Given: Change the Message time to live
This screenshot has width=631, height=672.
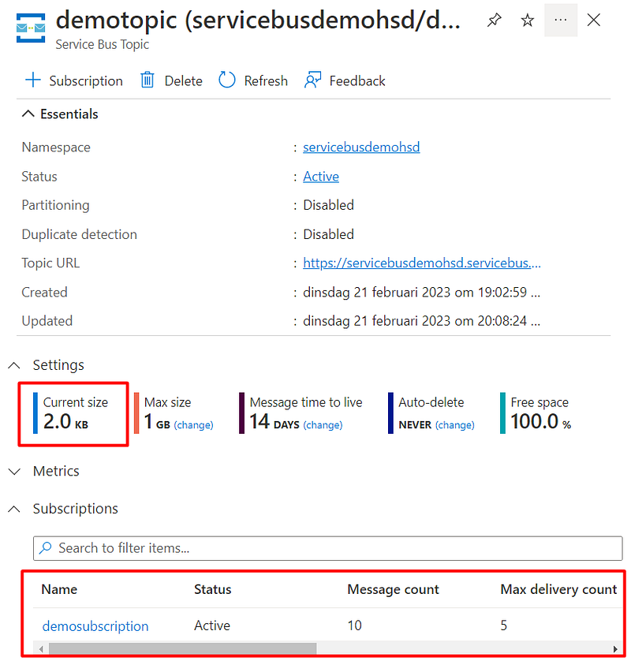Looking at the screenshot, I should pyautogui.click(x=323, y=424).
